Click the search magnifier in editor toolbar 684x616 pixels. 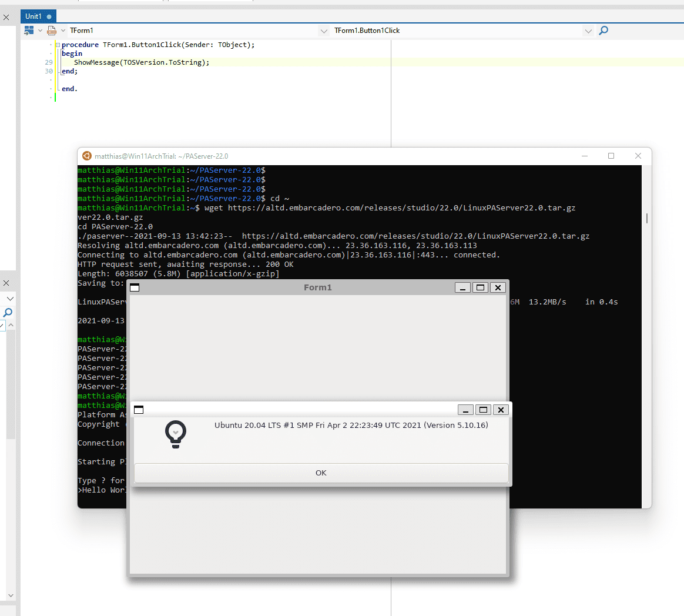pyautogui.click(x=603, y=31)
